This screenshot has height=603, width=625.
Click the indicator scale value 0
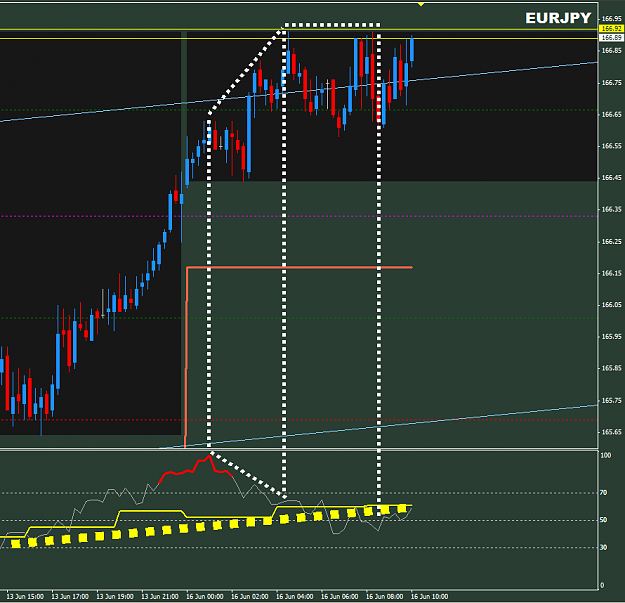[602, 585]
